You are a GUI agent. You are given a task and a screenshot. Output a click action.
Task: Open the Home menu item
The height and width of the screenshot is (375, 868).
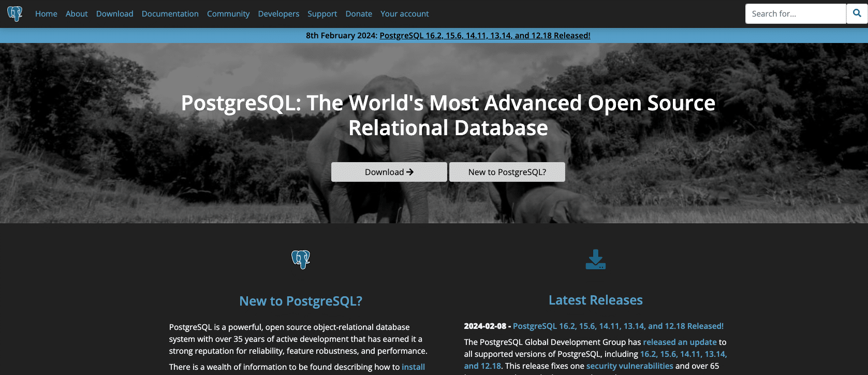click(x=46, y=14)
